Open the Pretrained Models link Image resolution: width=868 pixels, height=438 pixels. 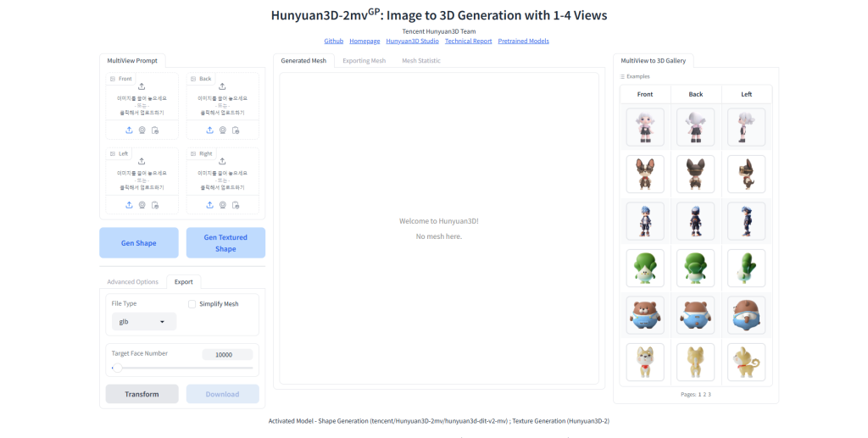(x=524, y=41)
